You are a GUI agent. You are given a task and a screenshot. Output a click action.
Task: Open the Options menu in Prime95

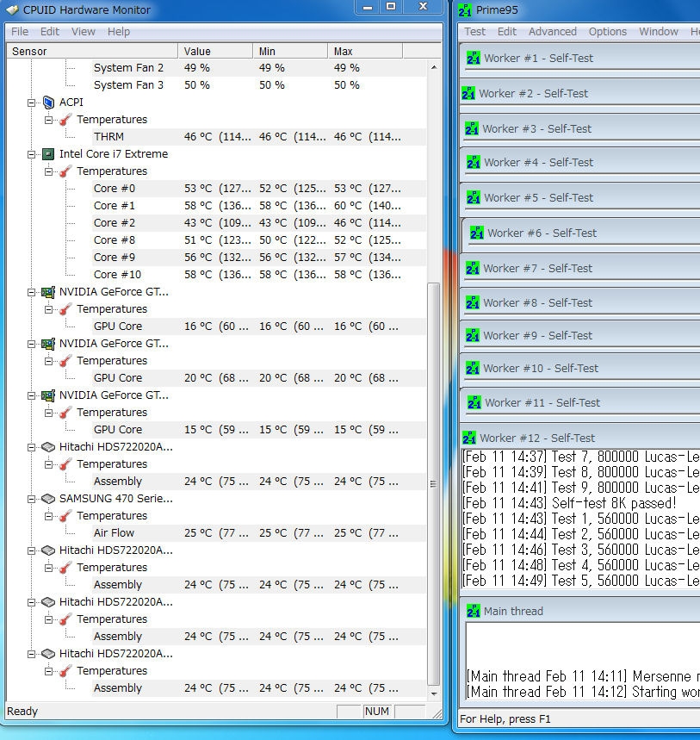pos(607,31)
